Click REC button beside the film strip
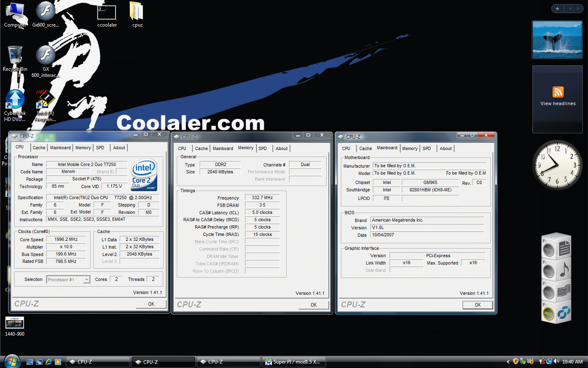Screen dimensions: 588x368 [548, 292]
